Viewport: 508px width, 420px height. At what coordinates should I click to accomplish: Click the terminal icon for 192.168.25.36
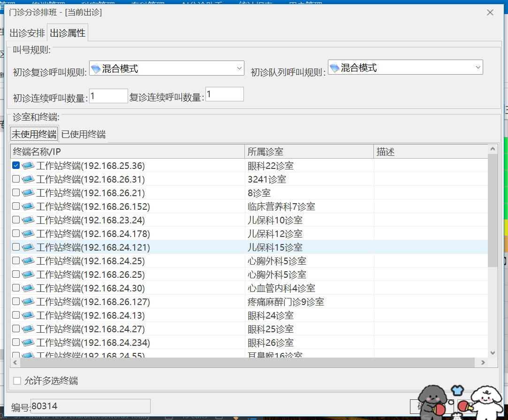pyautogui.click(x=28, y=166)
